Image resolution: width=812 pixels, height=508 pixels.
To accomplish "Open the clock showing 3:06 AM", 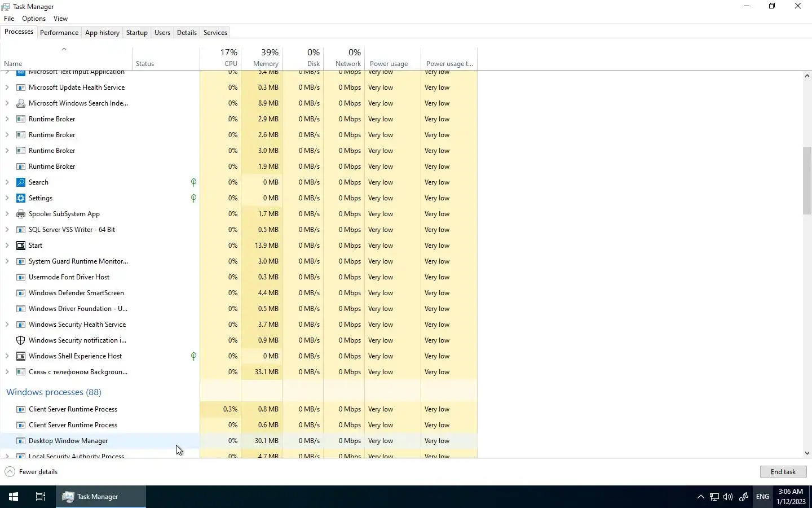I will tap(791, 497).
